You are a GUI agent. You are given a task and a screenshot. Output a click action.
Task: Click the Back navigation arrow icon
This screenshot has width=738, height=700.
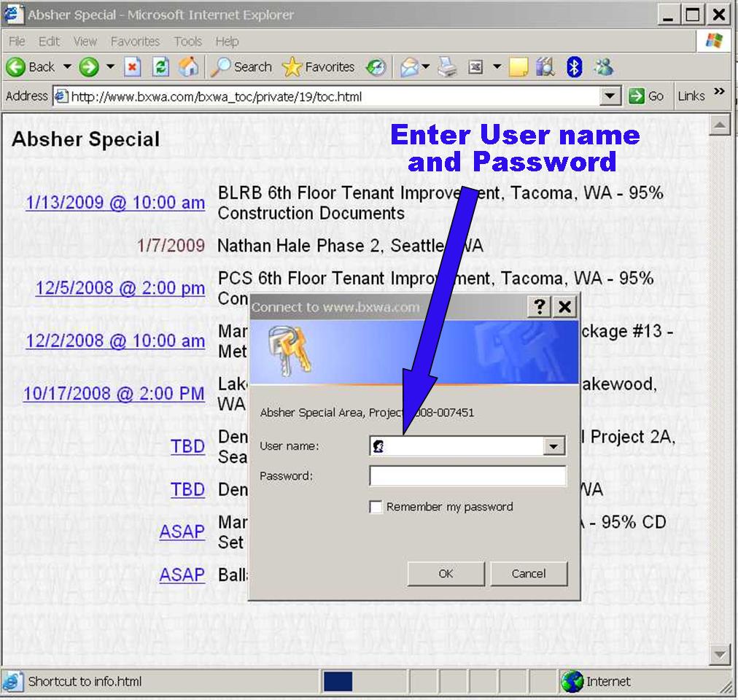click(16, 67)
